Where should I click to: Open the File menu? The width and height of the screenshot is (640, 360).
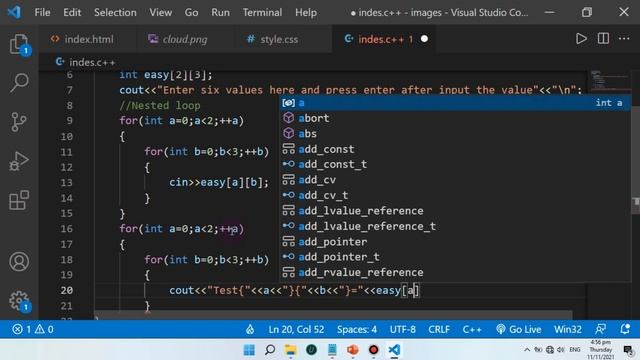(42, 12)
